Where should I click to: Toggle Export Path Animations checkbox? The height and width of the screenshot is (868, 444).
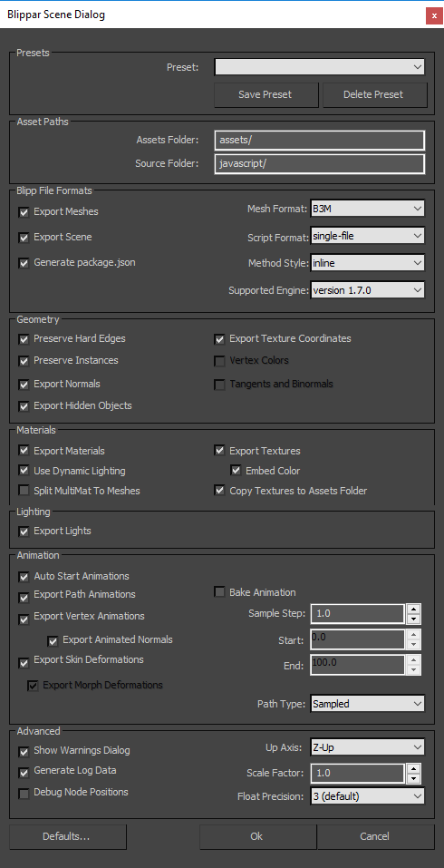pos(24,598)
